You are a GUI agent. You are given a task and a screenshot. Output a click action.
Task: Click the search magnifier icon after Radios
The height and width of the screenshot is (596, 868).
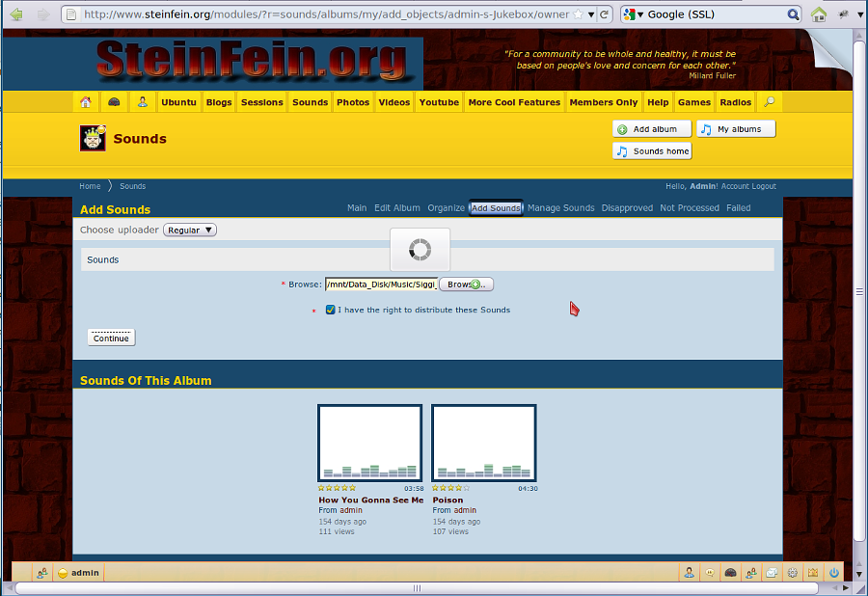[x=769, y=102]
